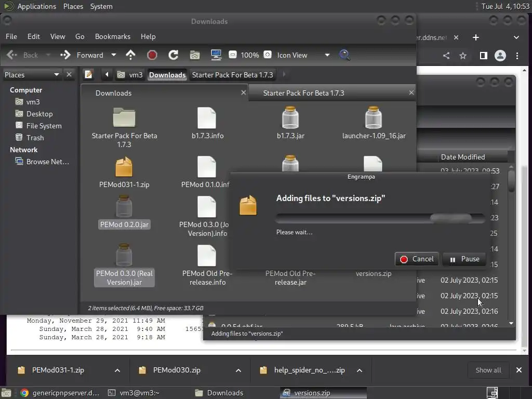This screenshot has height=399, width=532.
Task: Expand Forward history dropdown arrow
Action: pos(114,55)
